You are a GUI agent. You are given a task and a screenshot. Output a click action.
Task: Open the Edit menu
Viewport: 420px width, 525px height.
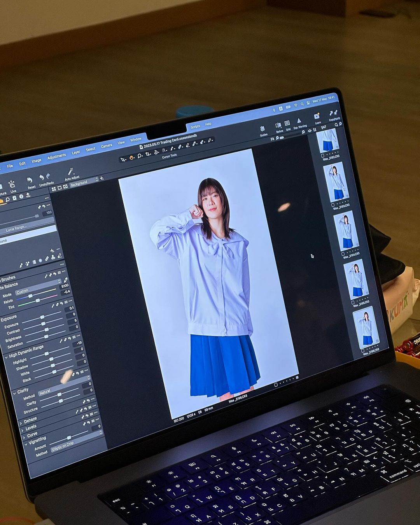pyautogui.click(x=23, y=163)
